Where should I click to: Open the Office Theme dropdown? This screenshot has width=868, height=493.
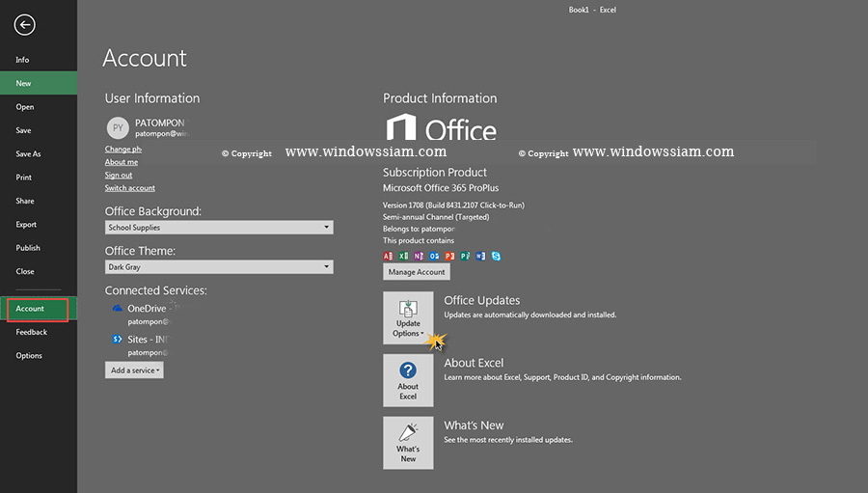click(219, 267)
